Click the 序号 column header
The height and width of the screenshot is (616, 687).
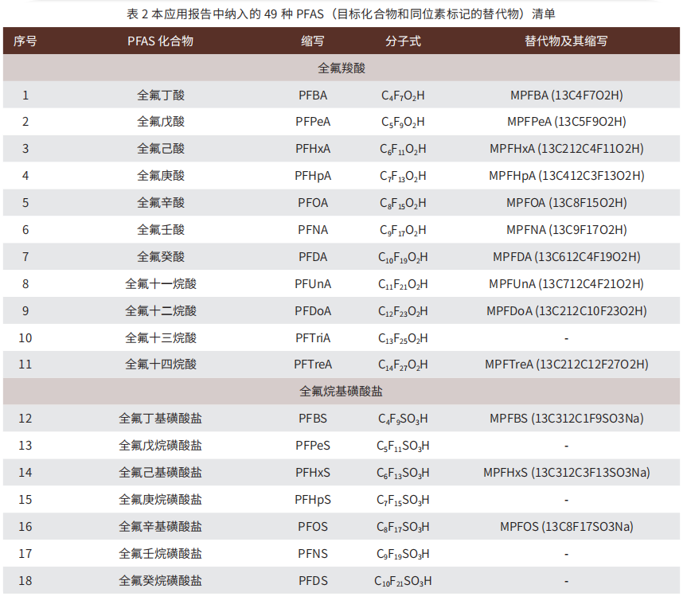click(x=25, y=41)
